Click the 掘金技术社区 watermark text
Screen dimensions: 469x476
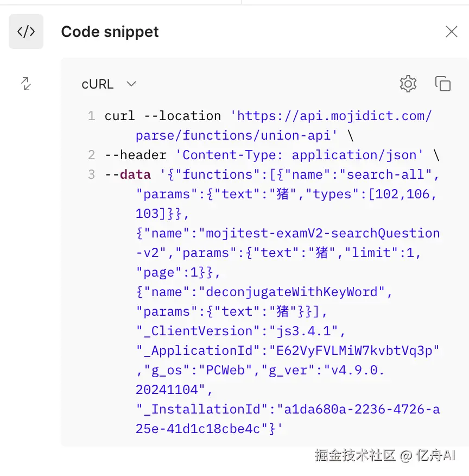(355, 455)
